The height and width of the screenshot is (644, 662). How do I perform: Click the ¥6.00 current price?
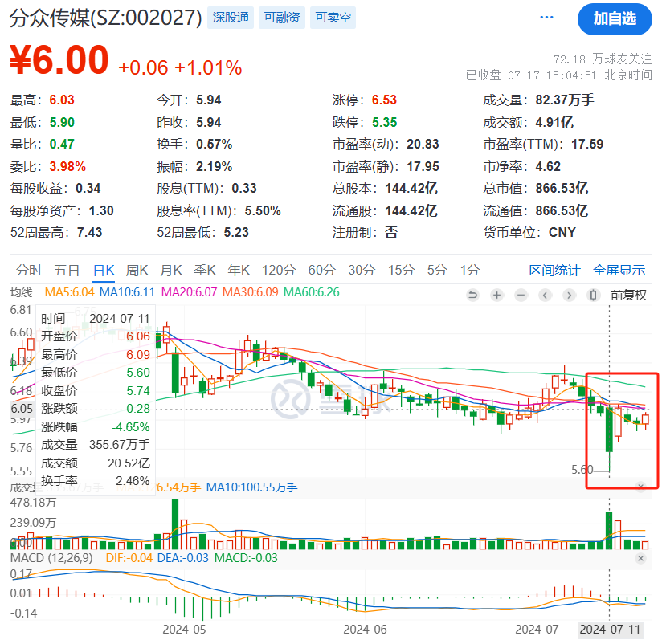pyautogui.click(x=59, y=60)
